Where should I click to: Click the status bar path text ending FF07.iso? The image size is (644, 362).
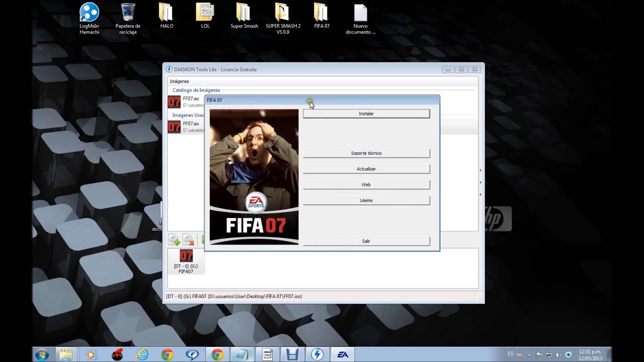(234, 297)
